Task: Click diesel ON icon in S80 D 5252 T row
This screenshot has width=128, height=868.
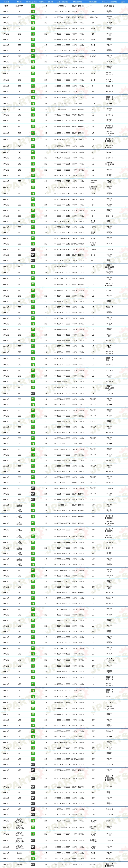Action: (33, 499)
